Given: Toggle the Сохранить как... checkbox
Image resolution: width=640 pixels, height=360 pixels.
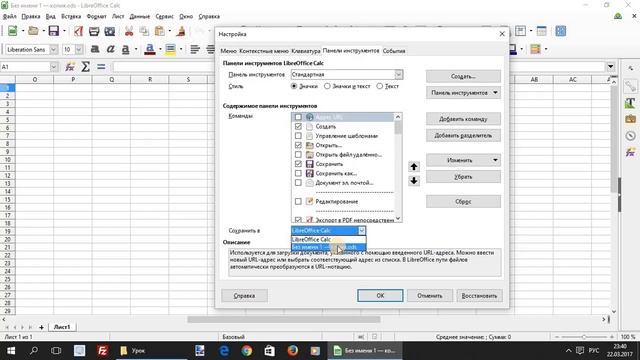Looking at the screenshot, I should point(298,173).
